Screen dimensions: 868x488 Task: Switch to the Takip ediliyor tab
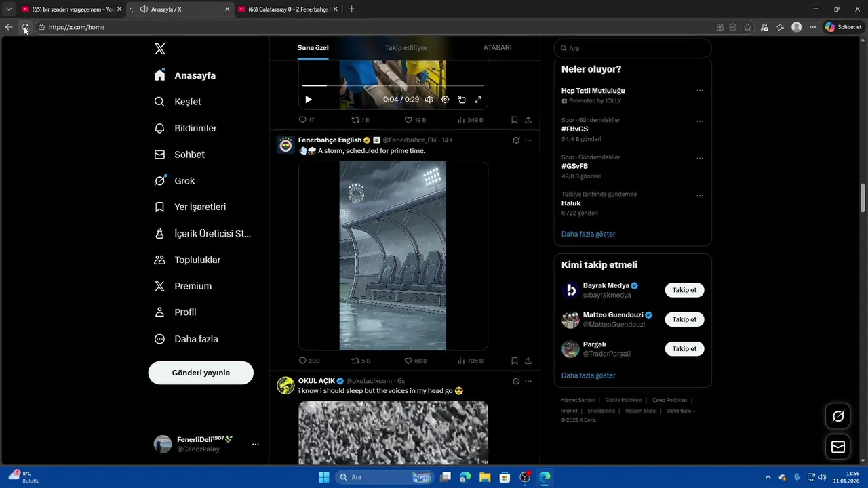pyautogui.click(x=406, y=48)
